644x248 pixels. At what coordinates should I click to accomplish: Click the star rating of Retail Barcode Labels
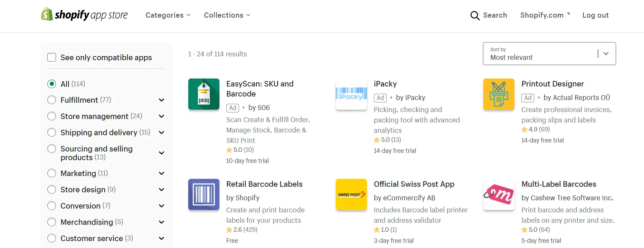pyautogui.click(x=242, y=230)
